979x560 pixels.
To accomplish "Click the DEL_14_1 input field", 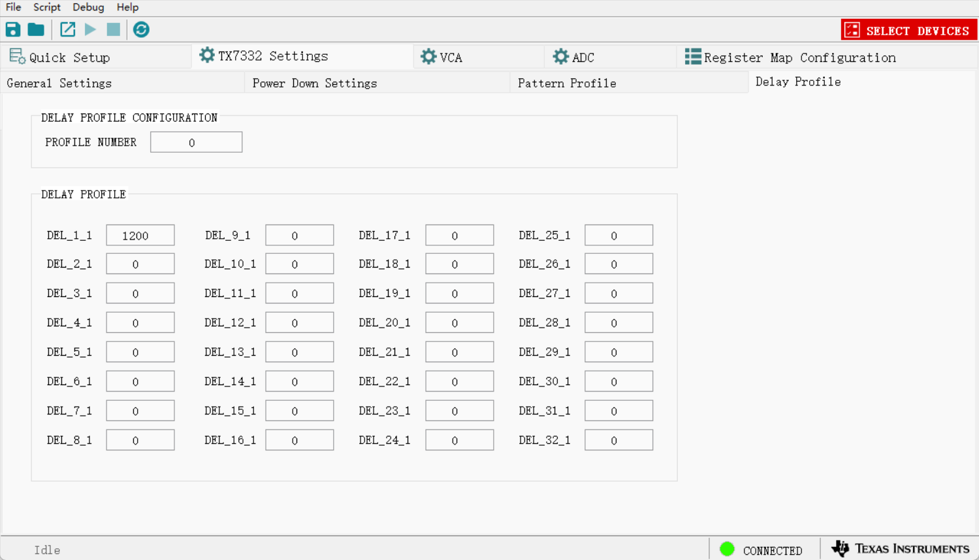I will click(x=300, y=381).
